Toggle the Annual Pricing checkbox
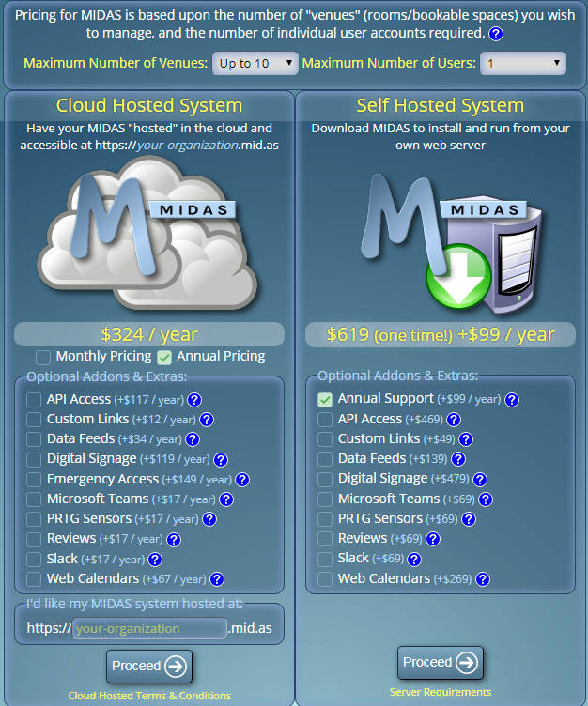The width and height of the screenshot is (588, 706). [164, 357]
